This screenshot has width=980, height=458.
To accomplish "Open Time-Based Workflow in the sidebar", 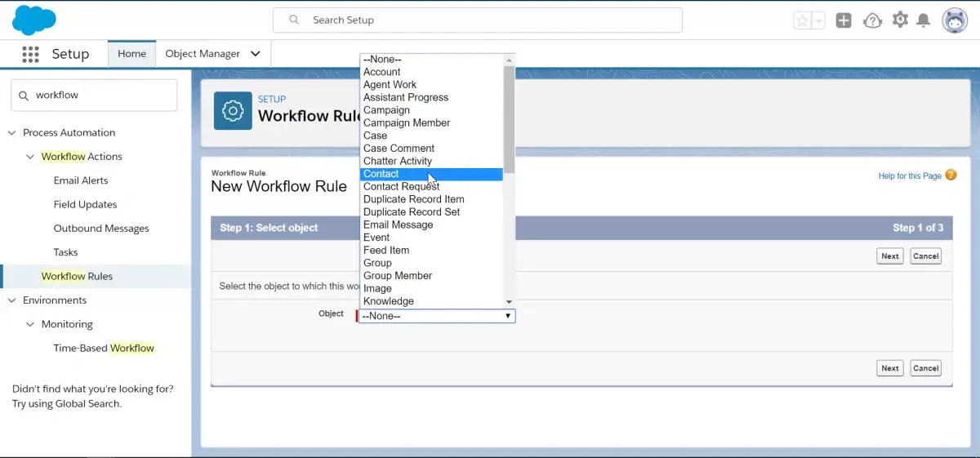I will coord(104,348).
